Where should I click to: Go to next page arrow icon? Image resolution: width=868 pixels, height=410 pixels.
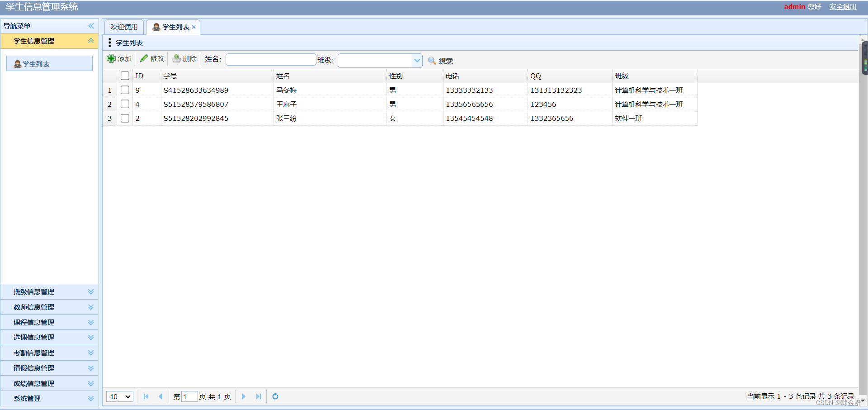click(244, 396)
